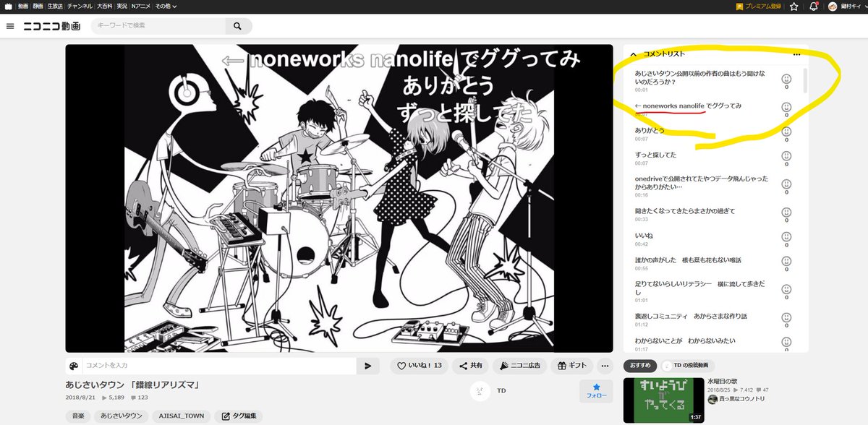Screen dimensions: 868x425
Task: Click the magnifier search button
Action: click(x=237, y=27)
